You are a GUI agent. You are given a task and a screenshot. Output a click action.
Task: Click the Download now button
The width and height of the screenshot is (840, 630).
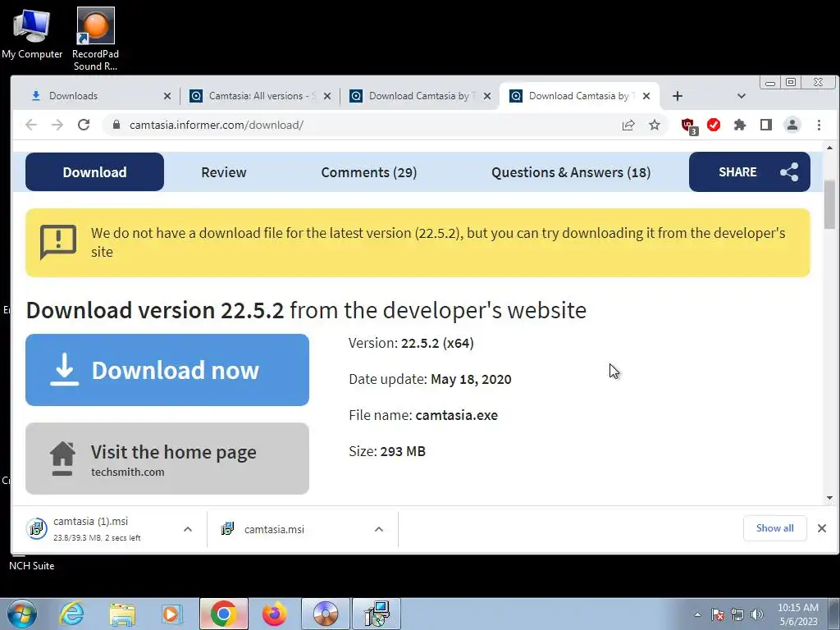point(167,370)
